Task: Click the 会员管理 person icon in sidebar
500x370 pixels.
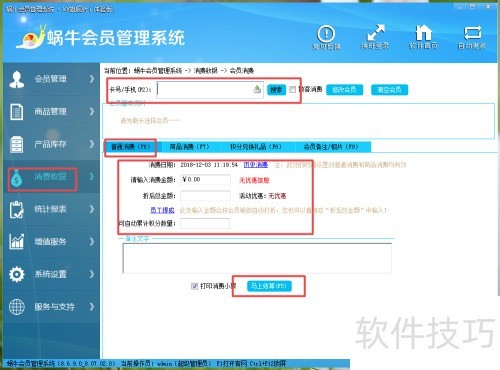Action: [17, 79]
